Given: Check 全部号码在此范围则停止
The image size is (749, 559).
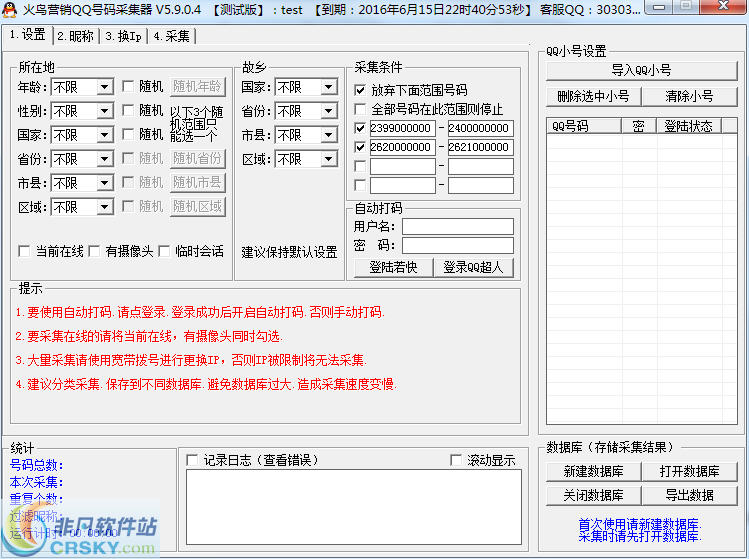Looking at the screenshot, I should click(360, 109).
